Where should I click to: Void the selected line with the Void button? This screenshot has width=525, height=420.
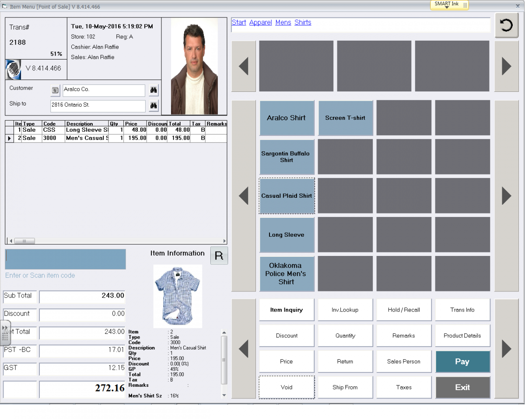[x=287, y=387]
